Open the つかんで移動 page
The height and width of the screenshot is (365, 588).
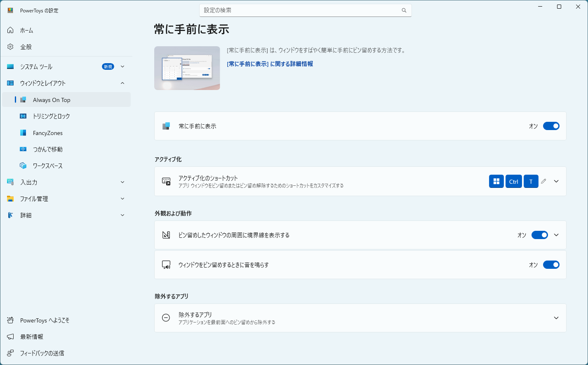66,149
